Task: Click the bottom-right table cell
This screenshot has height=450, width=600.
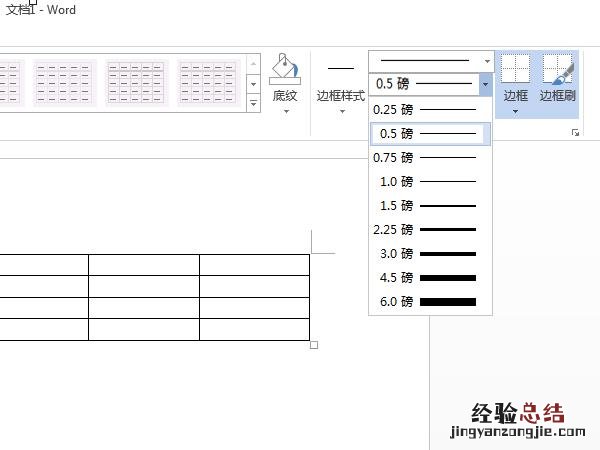Action: tap(254, 329)
